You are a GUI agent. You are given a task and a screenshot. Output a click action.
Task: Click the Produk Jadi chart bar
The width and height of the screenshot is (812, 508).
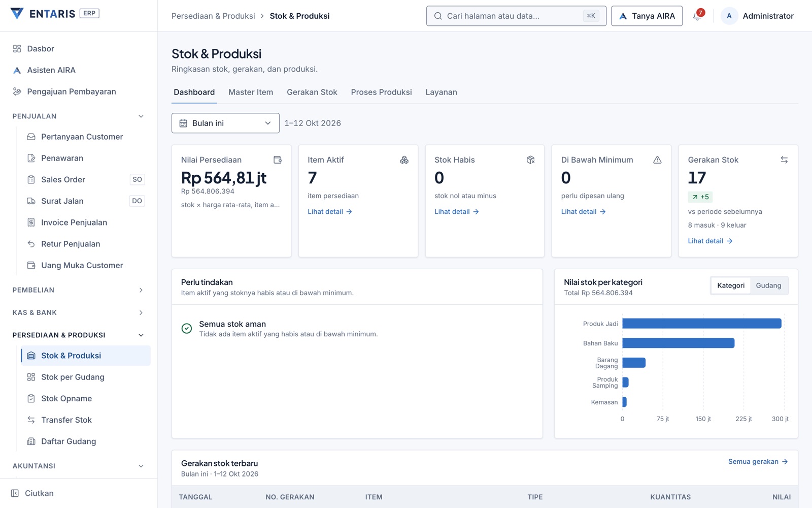point(702,324)
